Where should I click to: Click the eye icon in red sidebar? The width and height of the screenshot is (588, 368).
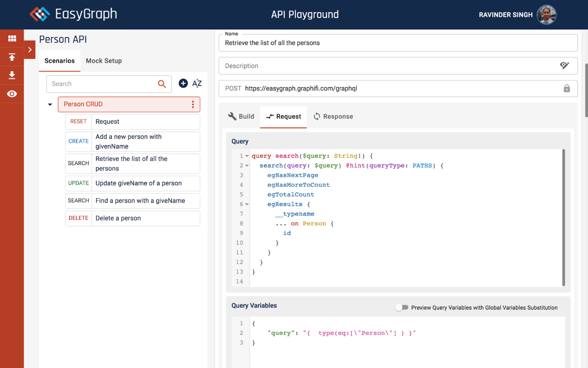(x=12, y=94)
